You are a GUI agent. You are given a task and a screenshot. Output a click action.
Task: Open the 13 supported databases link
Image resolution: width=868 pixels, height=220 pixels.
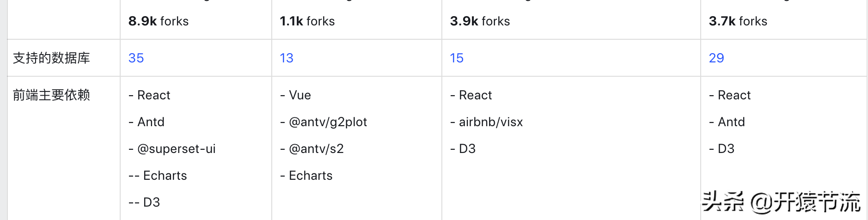286,58
